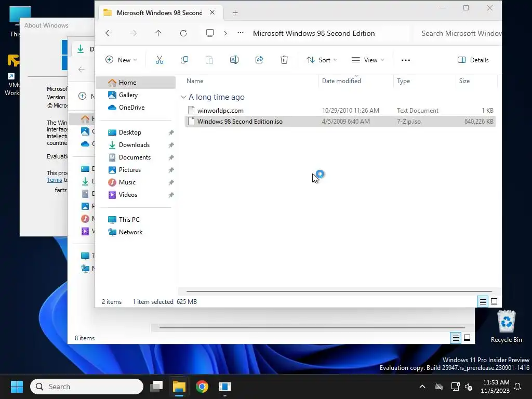Viewport: 532px width, 399px height.
Task: Click the About Windows title bar
Action: [56, 25]
